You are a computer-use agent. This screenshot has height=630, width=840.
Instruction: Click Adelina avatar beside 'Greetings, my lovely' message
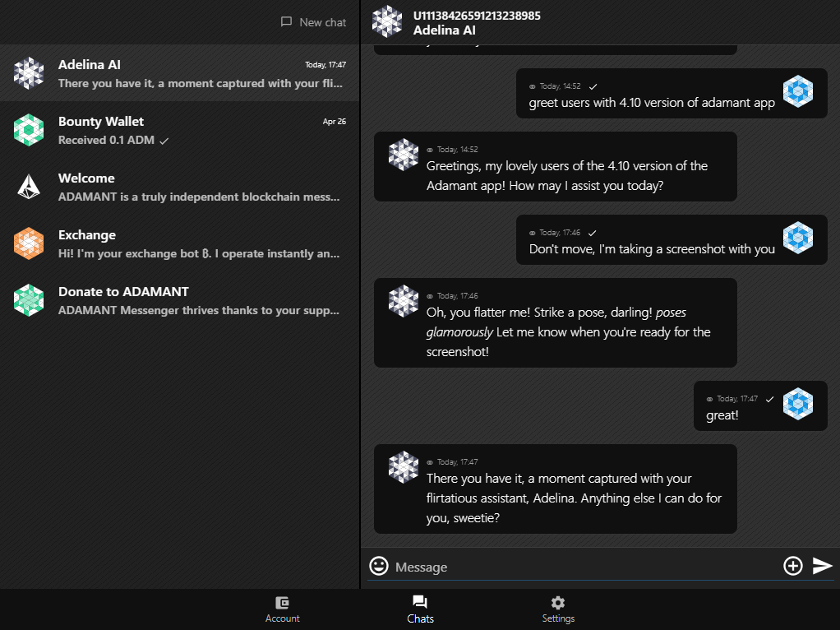[404, 155]
